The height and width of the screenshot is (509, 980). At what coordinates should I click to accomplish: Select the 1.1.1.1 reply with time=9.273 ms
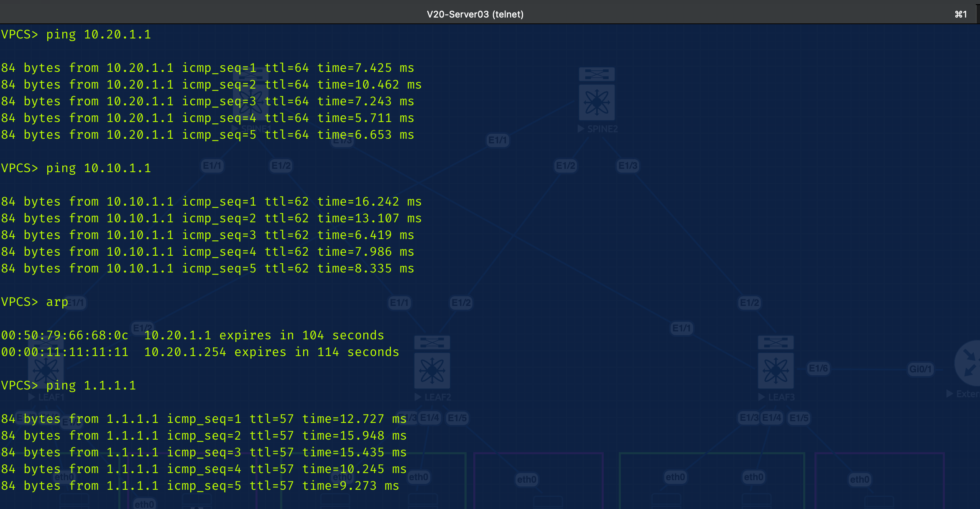(200, 486)
